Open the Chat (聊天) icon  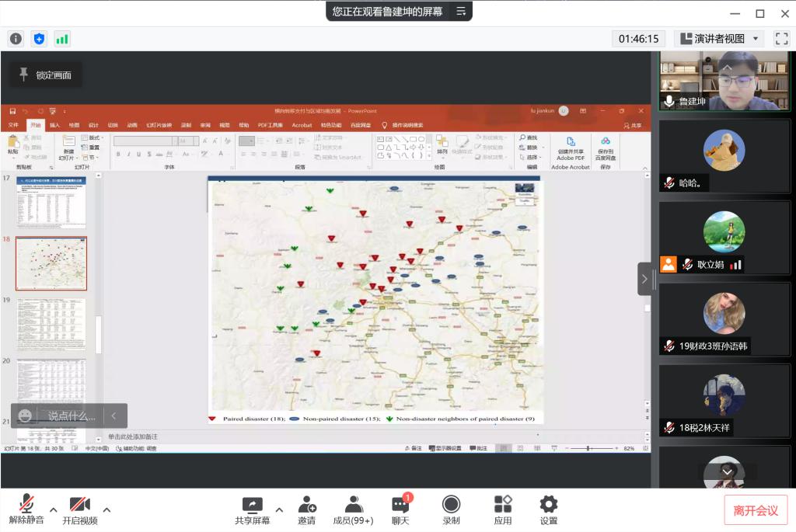(400, 509)
